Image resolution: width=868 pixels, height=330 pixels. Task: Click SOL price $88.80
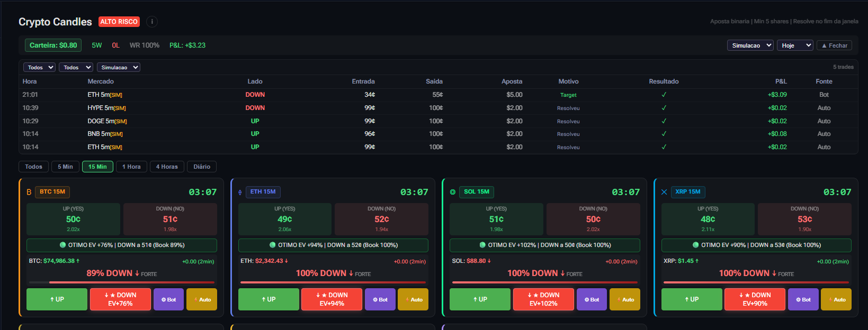[x=476, y=261]
